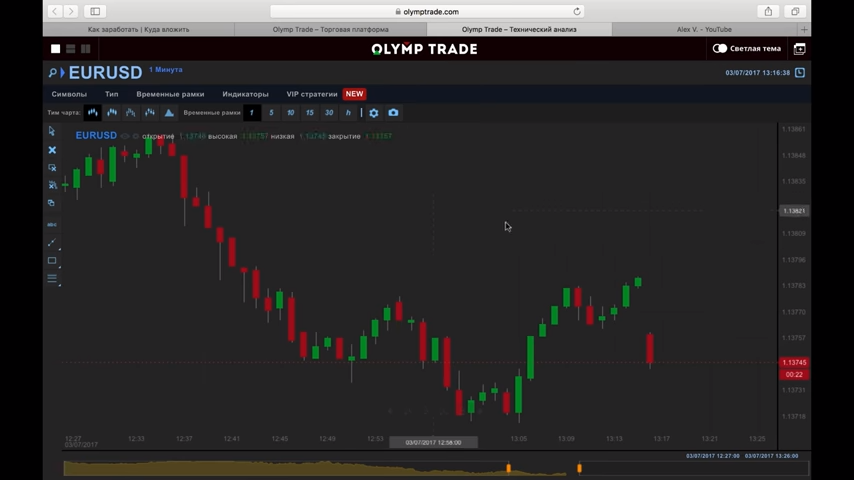Click remove selected drawing tool icon
The height and width of the screenshot is (480, 854).
point(52,168)
